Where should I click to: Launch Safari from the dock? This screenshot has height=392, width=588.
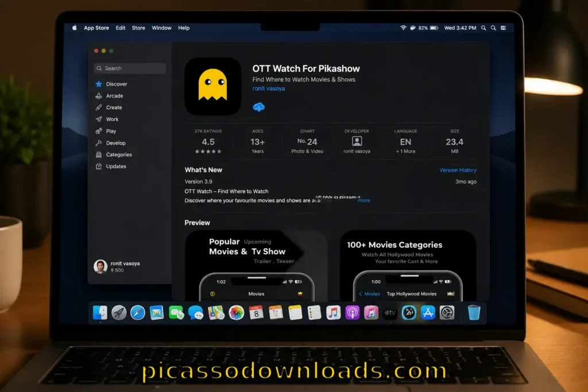[x=138, y=313]
